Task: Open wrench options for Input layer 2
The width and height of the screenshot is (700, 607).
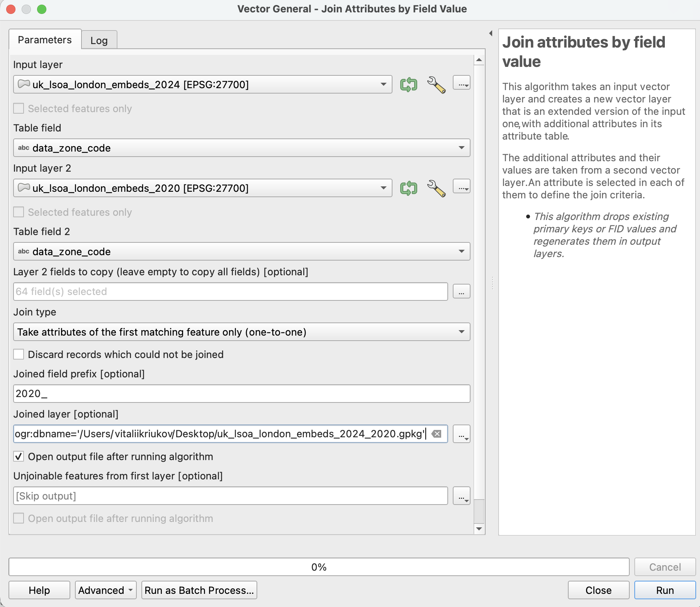Action: (x=436, y=188)
